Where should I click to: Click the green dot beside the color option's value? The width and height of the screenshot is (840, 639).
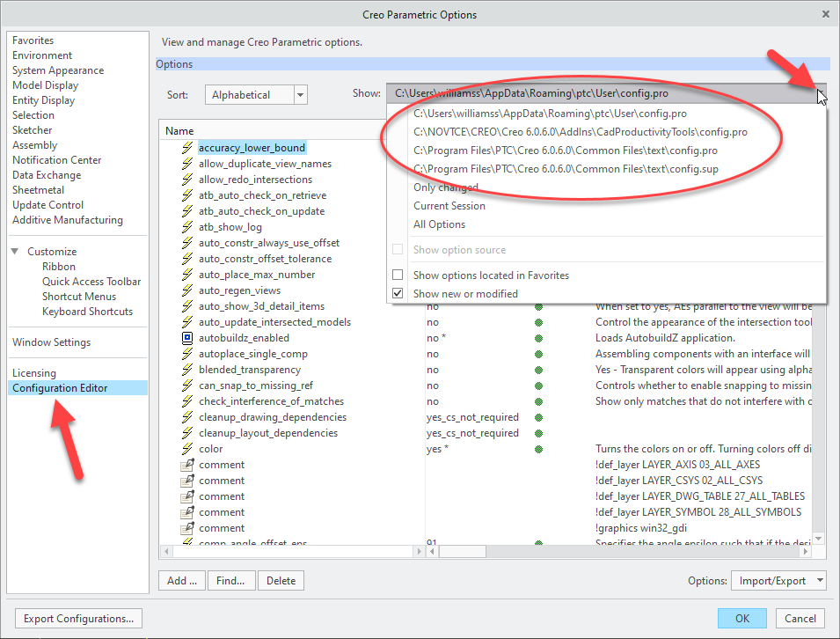[x=537, y=449]
